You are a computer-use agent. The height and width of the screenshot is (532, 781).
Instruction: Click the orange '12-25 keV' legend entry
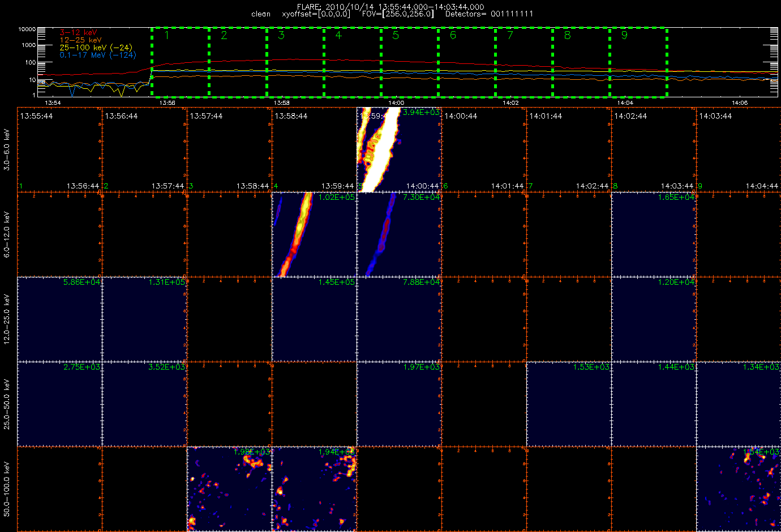(x=80, y=40)
